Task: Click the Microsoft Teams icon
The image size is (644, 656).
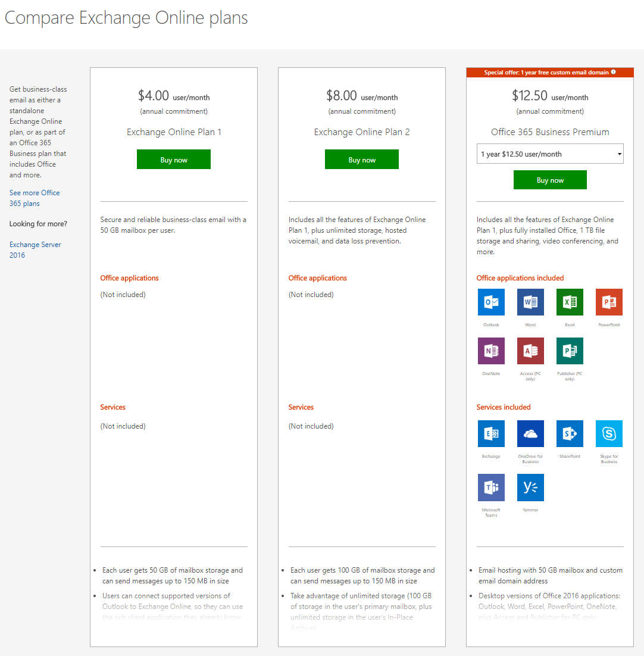Action: (x=491, y=488)
